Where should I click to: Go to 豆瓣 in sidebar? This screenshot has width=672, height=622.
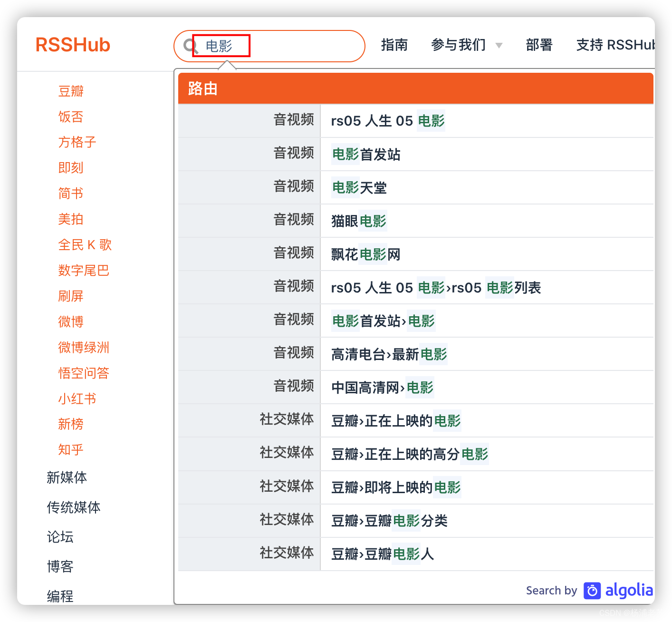click(71, 91)
